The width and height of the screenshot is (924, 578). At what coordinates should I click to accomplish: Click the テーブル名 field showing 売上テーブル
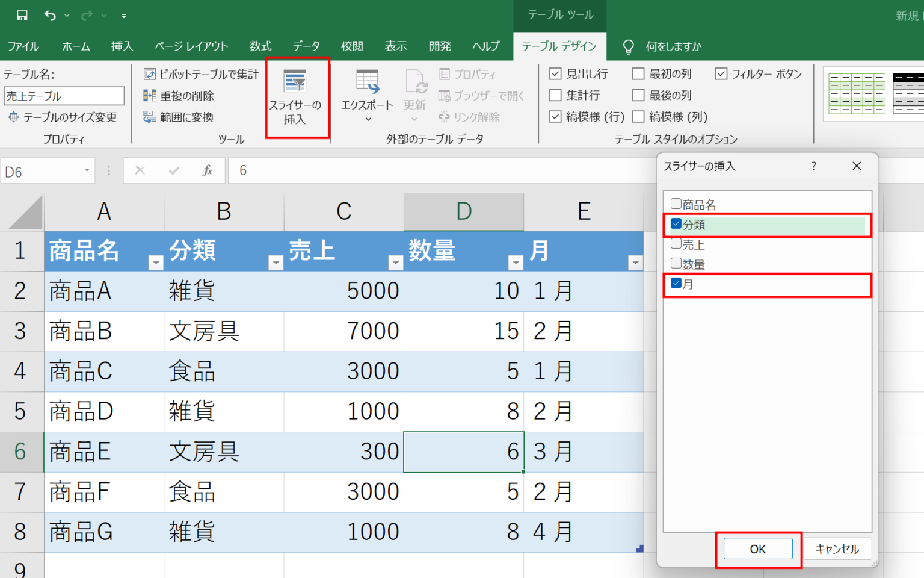coord(64,95)
